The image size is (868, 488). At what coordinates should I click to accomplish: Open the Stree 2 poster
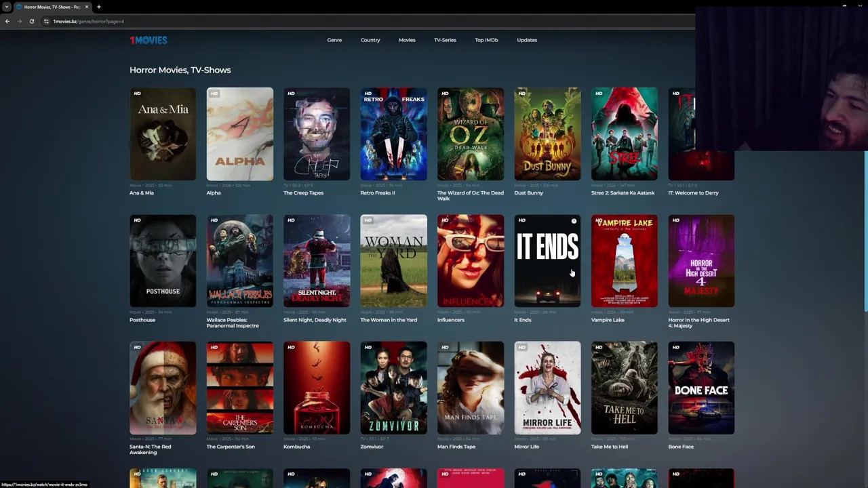625,134
